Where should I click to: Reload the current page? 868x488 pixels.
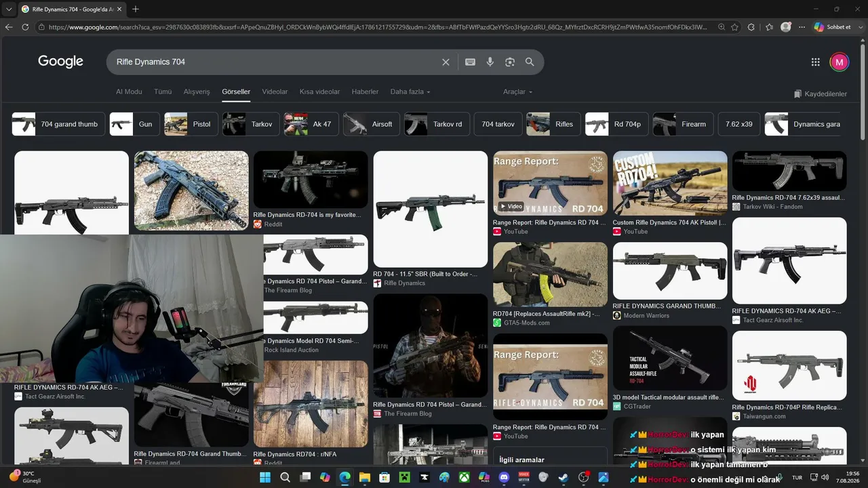[25, 27]
